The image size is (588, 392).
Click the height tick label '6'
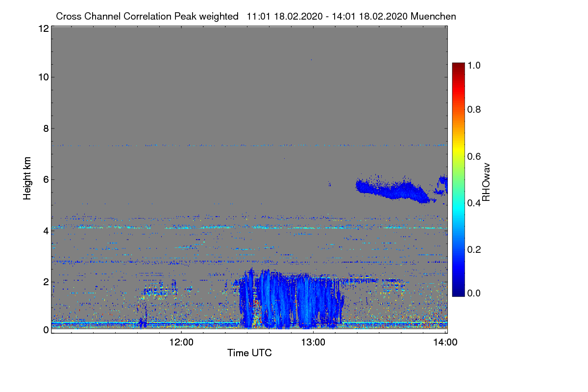point(45,179)
